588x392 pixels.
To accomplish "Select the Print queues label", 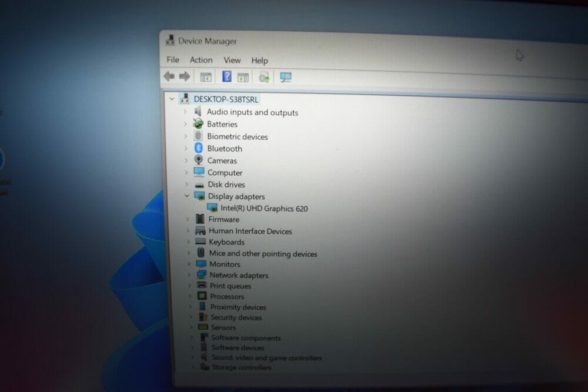I will 230,286.
